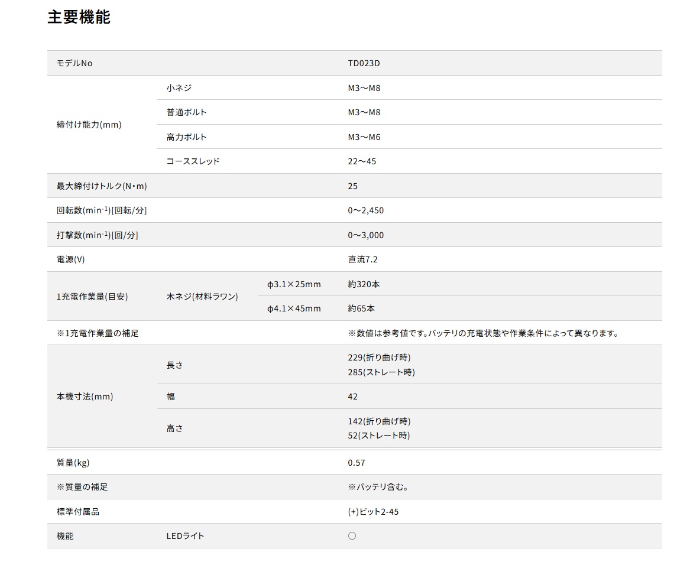The width and height of the screenshot is (700, 588).
Task: Click the コーススレッド label
Action: pos(193,161)
